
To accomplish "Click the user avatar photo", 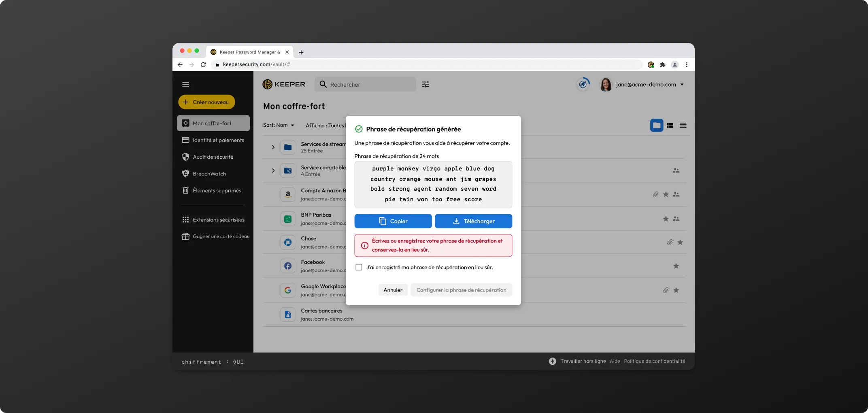I will pos(606,84).
